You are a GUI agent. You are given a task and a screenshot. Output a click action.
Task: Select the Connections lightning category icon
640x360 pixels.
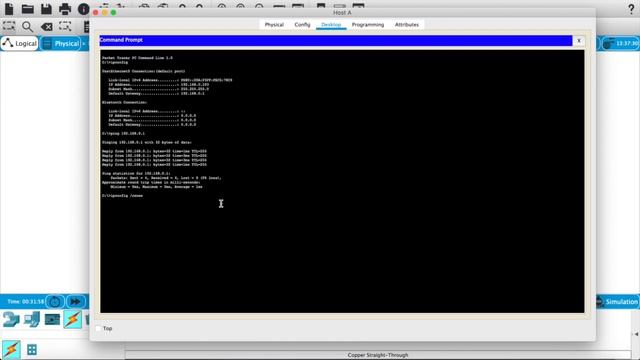[x=72, y=319]
